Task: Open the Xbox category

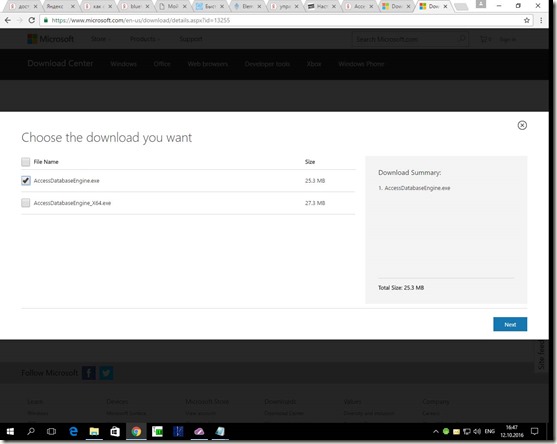Action: [x=314, y=64]
